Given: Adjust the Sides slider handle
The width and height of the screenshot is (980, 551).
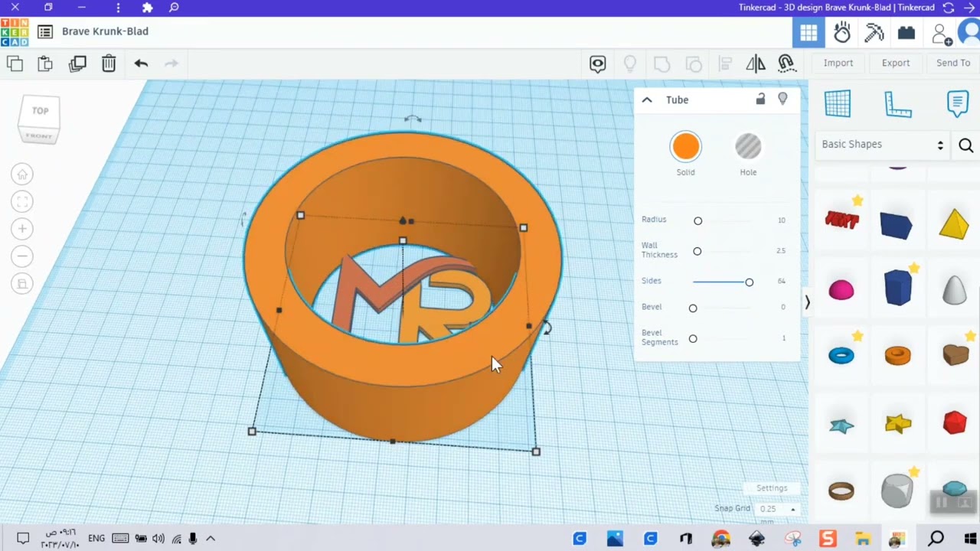Looking at the screenshot, I should 749,282.
